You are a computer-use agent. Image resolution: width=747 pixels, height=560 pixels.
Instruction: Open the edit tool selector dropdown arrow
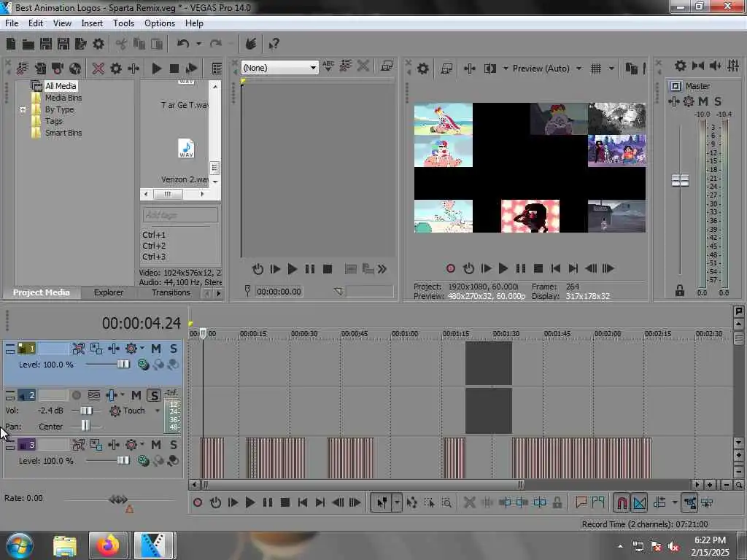pyautogui.click(x=396, y=502)
